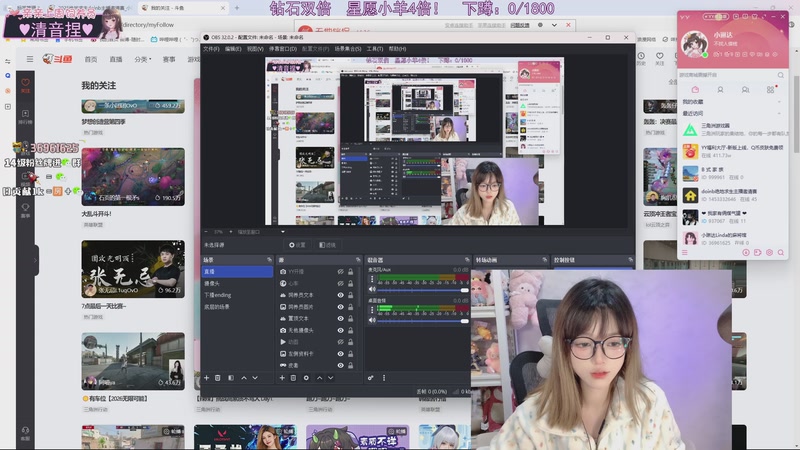This screenshot has height=450, width=800.
Task: Show hidden 动图 source via eye icon
Action: 340,342
